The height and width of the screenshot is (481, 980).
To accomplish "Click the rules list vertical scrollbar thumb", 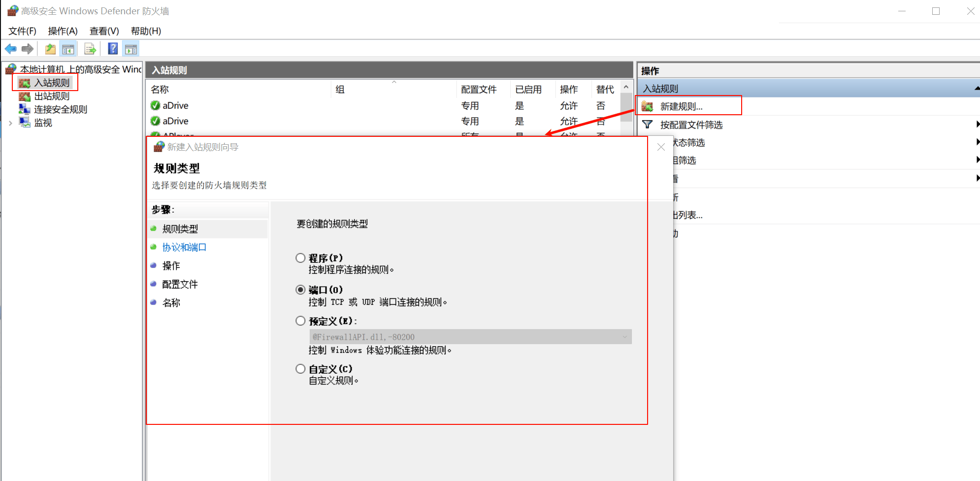I will [x=626, y=107].
